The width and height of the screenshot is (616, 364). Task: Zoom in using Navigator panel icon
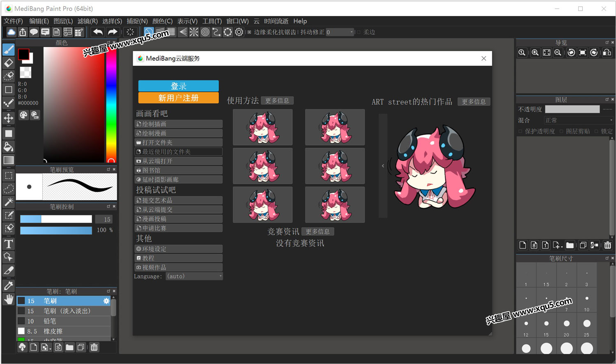pos(535,53)
